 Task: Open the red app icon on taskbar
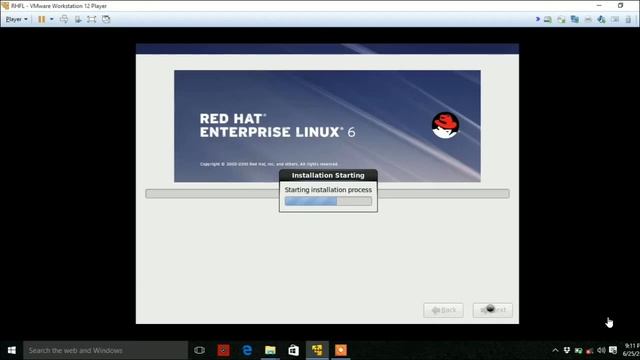pos(223,350)
